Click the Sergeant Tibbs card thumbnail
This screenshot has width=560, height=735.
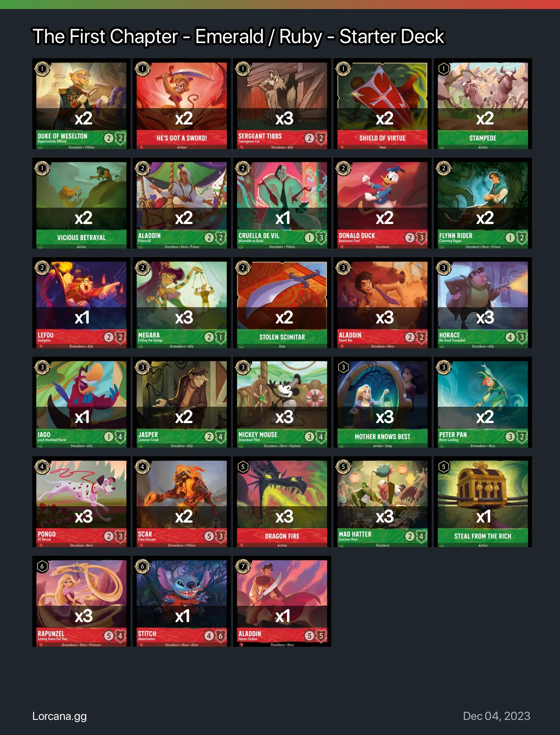click(282, 104)
